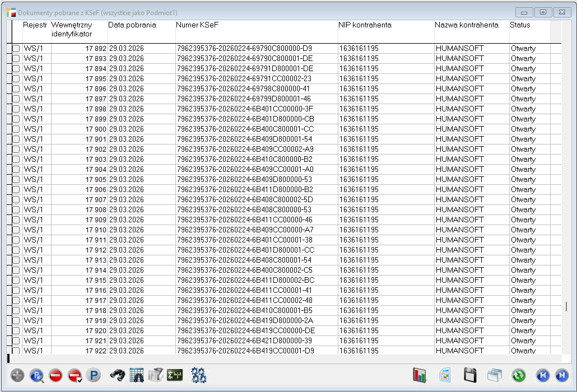Click the floppy disk save icon
The width and height of the screenshot is (577, 392).
point(471,375)
